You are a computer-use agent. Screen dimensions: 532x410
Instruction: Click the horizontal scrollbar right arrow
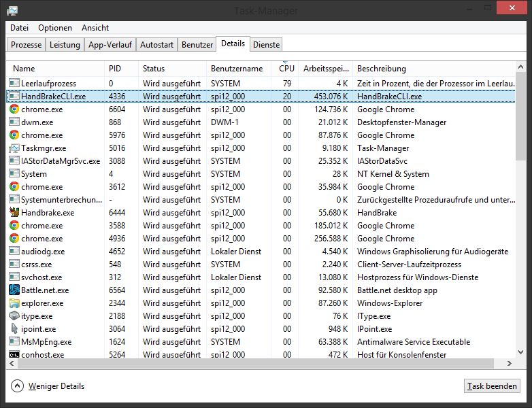coord(510,363)
